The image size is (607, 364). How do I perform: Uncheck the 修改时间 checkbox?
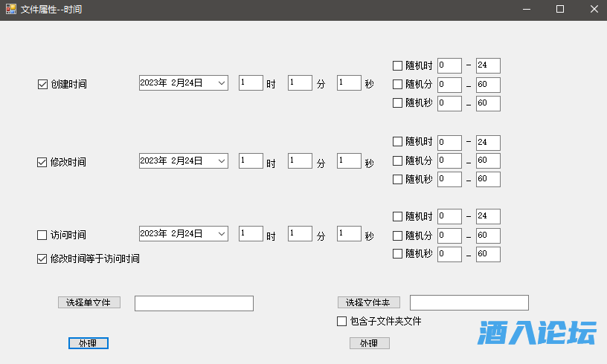tap(42, 161)
